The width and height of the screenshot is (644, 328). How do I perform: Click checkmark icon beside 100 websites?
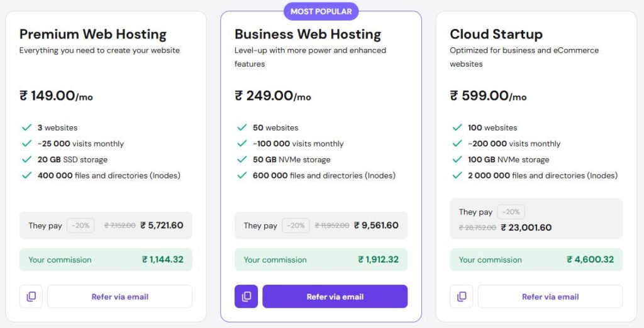pos(457,128)
